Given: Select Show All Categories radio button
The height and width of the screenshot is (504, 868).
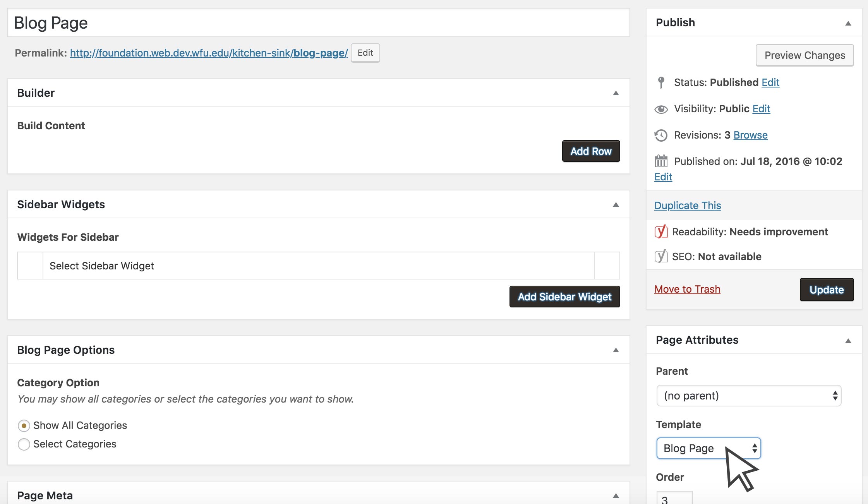Looking at the screenshot, I should (24, 426).
